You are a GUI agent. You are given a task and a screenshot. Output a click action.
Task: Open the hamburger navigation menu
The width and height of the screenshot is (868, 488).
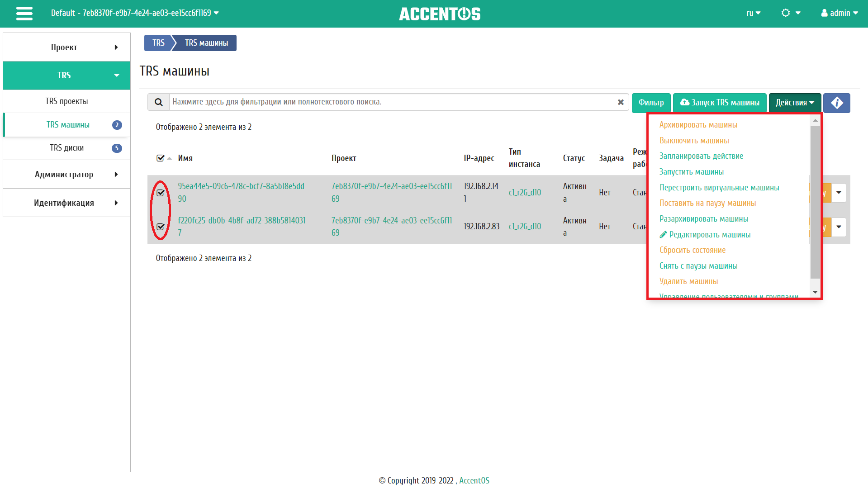point(24,14)
